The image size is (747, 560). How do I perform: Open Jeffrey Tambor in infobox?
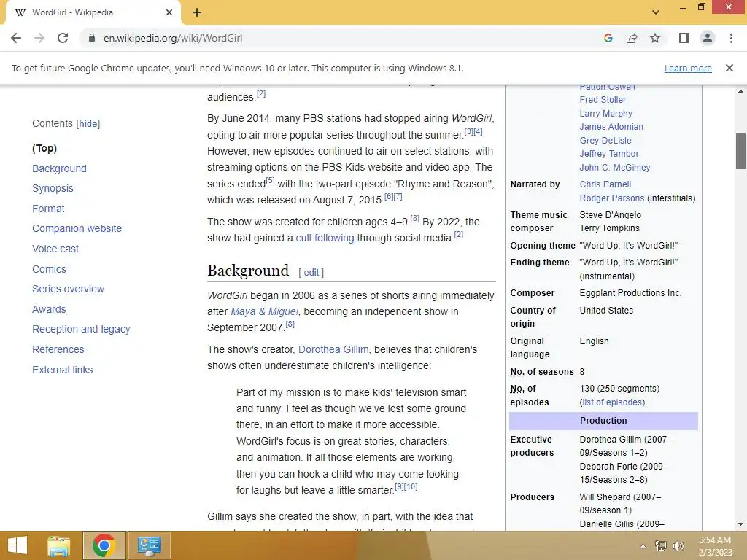[x=609, y=154]
